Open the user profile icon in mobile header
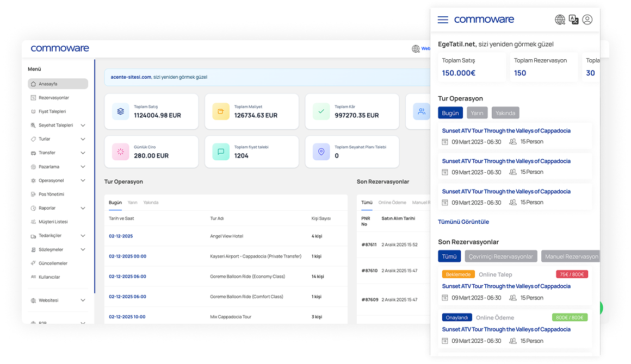631x364 pixels. point(587,20)
